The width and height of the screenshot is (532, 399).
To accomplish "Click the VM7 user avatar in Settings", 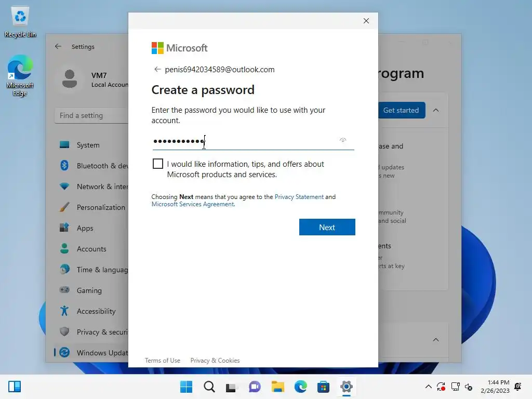I will (70, 79).
